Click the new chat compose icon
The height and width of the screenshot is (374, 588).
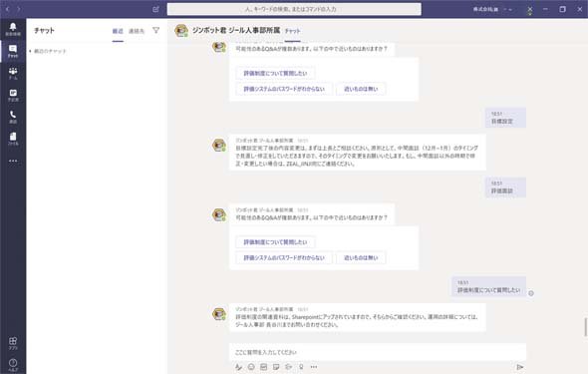(156, 9)
